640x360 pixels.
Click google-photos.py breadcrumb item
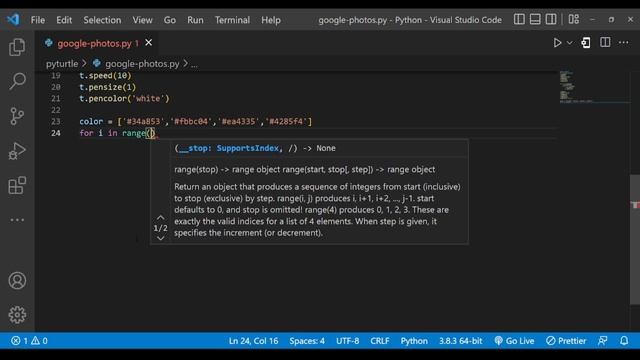pyautogui.click(x=142, y=64)
